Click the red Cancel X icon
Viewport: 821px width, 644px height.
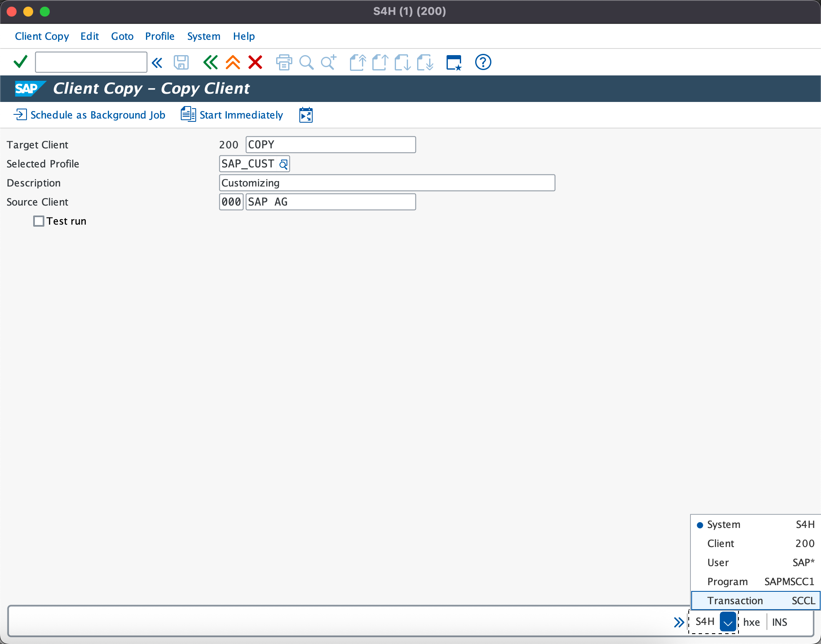[x=255, y=63]
